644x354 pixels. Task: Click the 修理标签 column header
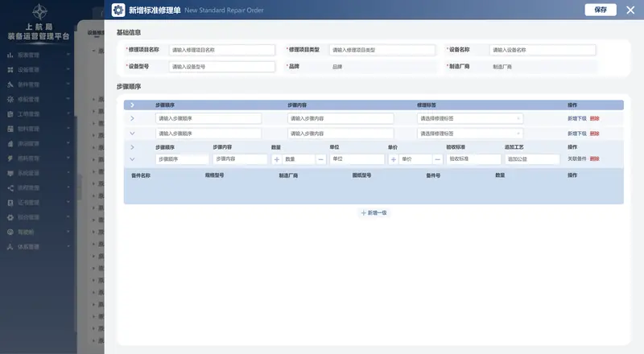pyautogui.click(x=427, y=105)
